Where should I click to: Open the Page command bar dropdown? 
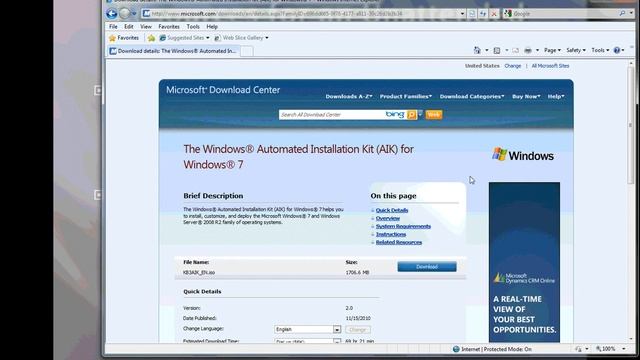coord(552,50)
